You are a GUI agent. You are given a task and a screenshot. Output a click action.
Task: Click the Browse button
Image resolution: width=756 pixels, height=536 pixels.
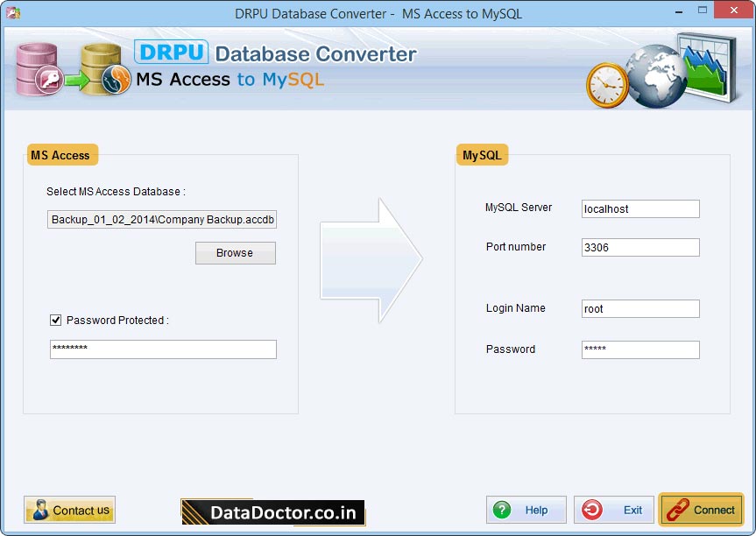click(x=235, y=253)
